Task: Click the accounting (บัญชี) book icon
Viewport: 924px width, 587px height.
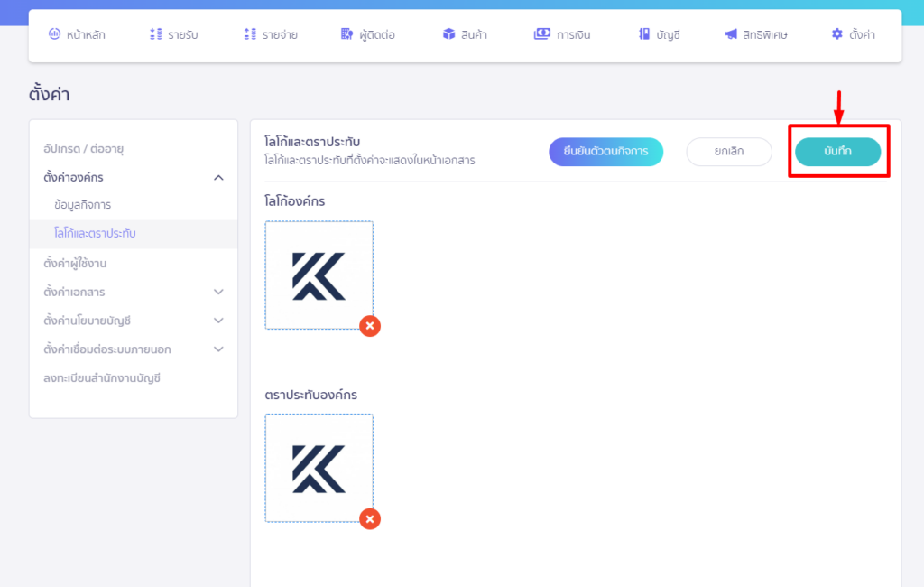Action: point(644,34)
